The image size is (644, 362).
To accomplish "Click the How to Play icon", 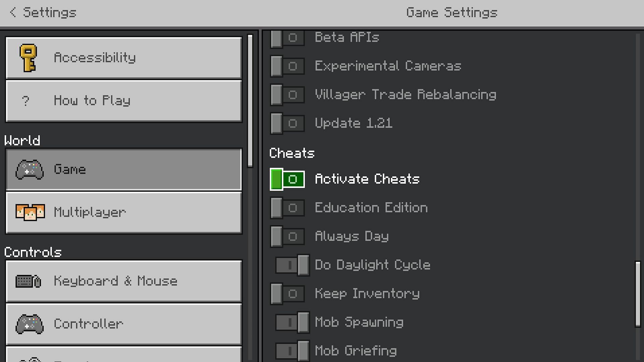I will click(x=24, y=101).
